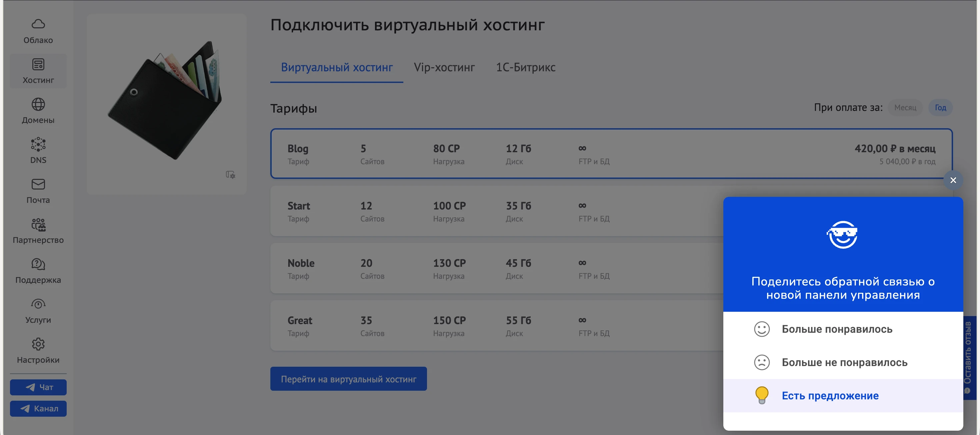Close the feedback popup
Screen dimensions: 980x435
[953, 180]
